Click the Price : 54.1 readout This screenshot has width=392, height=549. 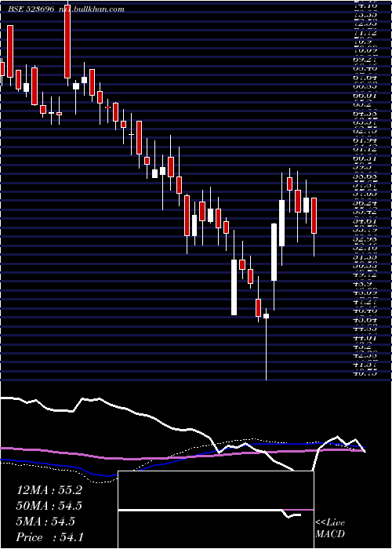pyautogui.click(x=49, y=537)
